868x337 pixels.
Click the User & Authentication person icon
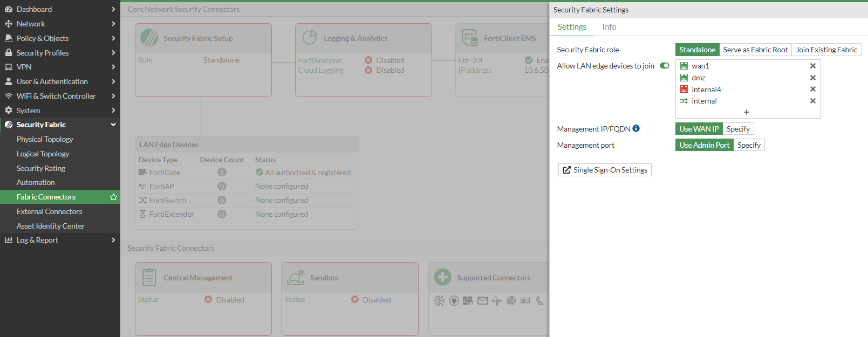[x=9, y=81]
